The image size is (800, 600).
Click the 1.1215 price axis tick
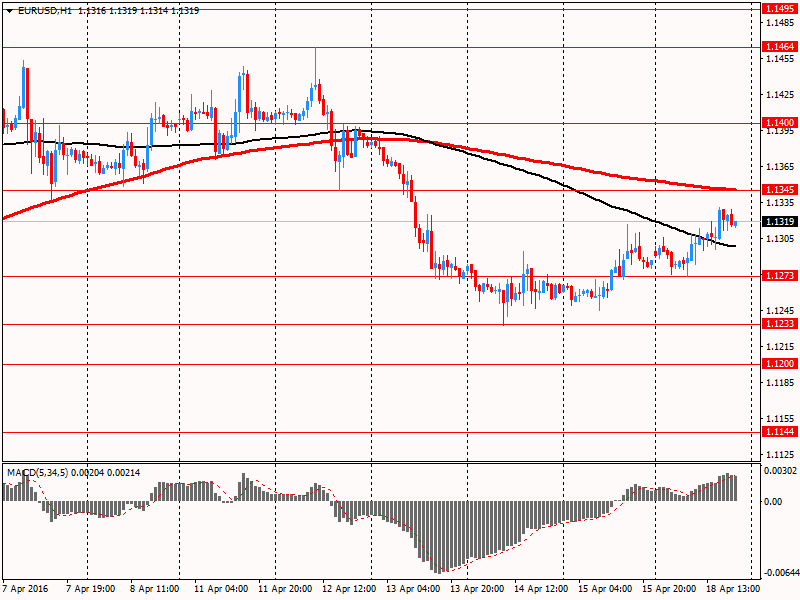[781, 347]
